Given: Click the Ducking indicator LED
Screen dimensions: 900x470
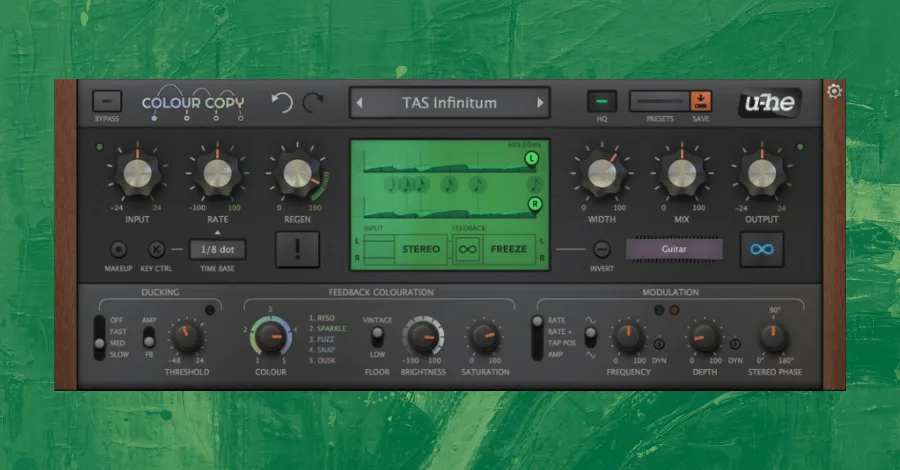Looking at the screenshot, I should click(x=210, y=310).
